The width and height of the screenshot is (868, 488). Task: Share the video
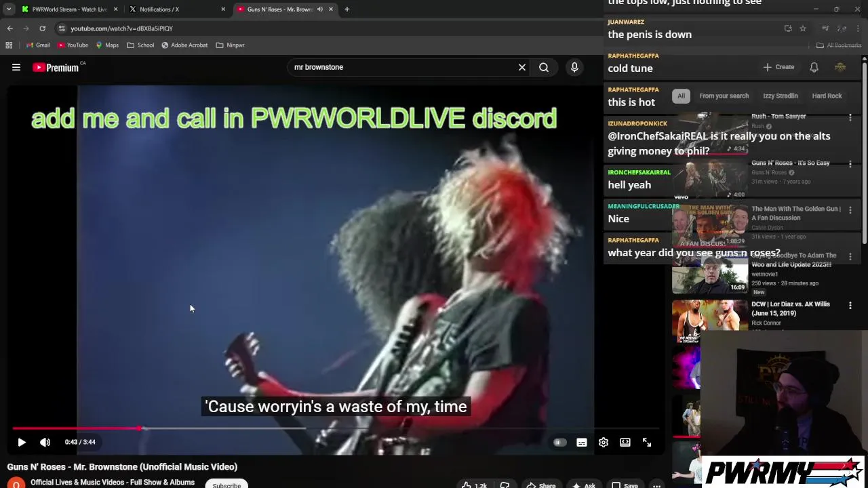pyautogui.click(x=541, y=485)
